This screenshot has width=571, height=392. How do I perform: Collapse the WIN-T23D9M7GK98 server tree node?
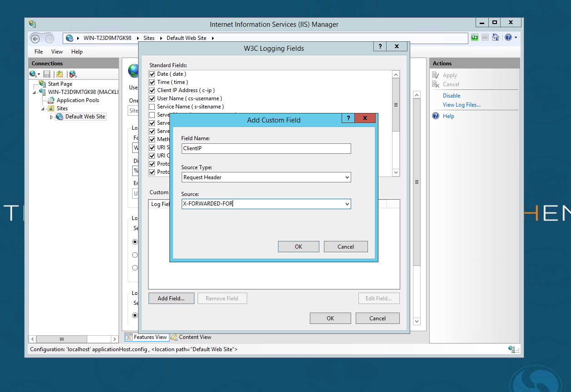pyautogui.click(x=35, y=93)
